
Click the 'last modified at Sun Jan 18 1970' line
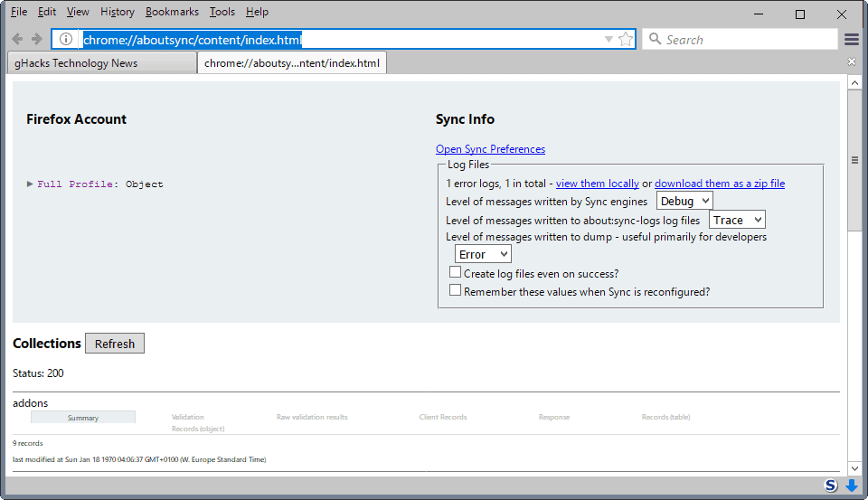[x=139, y=459]
